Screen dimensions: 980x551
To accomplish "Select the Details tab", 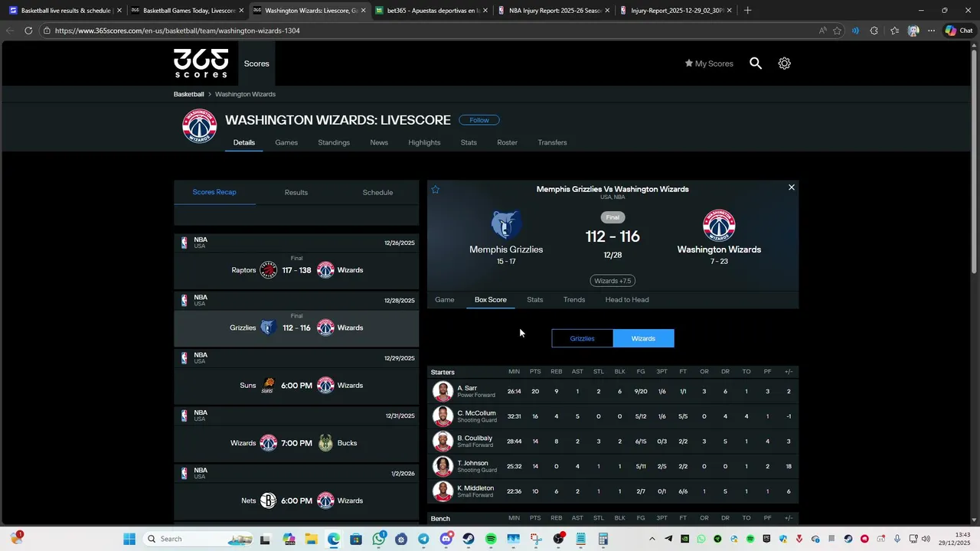I will coord(244,142).
